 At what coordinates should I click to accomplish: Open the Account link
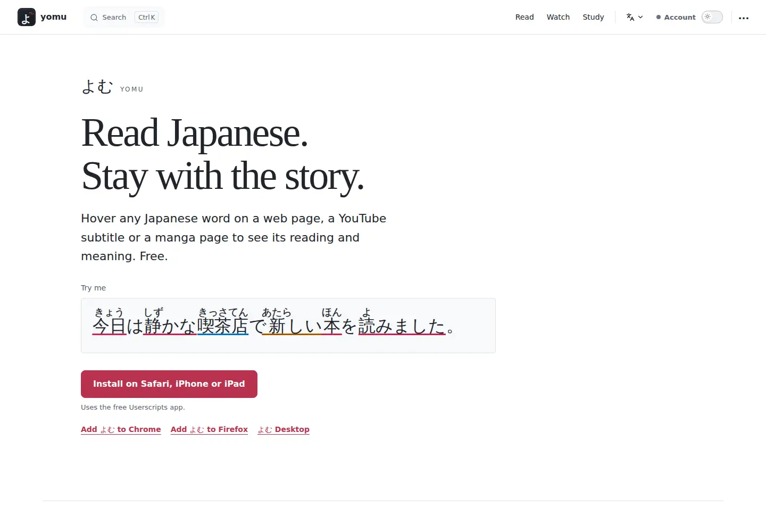[676, 17]
